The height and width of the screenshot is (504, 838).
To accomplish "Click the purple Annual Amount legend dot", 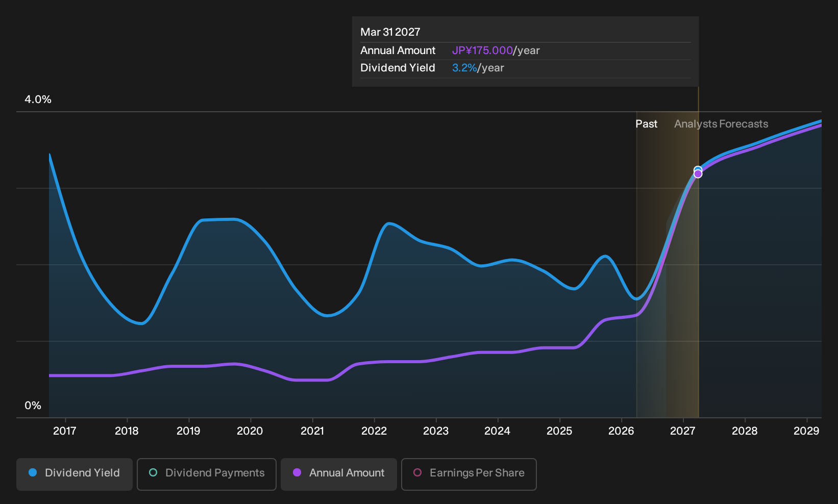I will click(297, 472).
